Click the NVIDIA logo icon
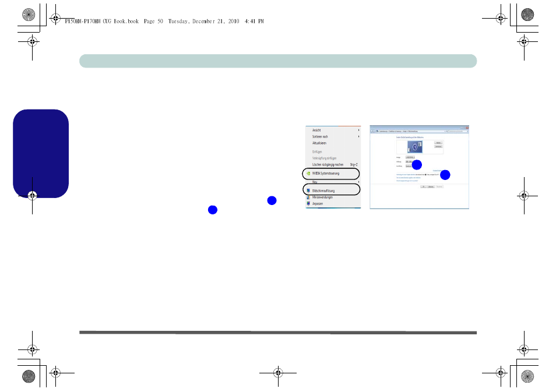 pos(308,174)
